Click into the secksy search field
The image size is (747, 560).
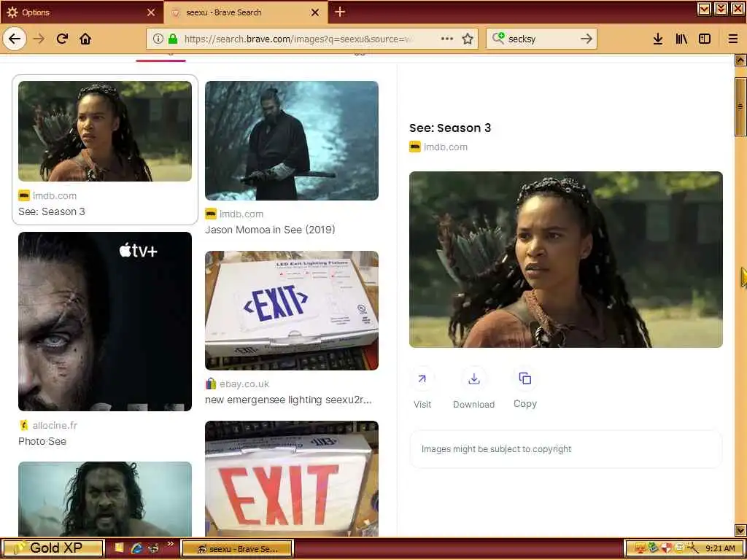[x=541, y=39]
